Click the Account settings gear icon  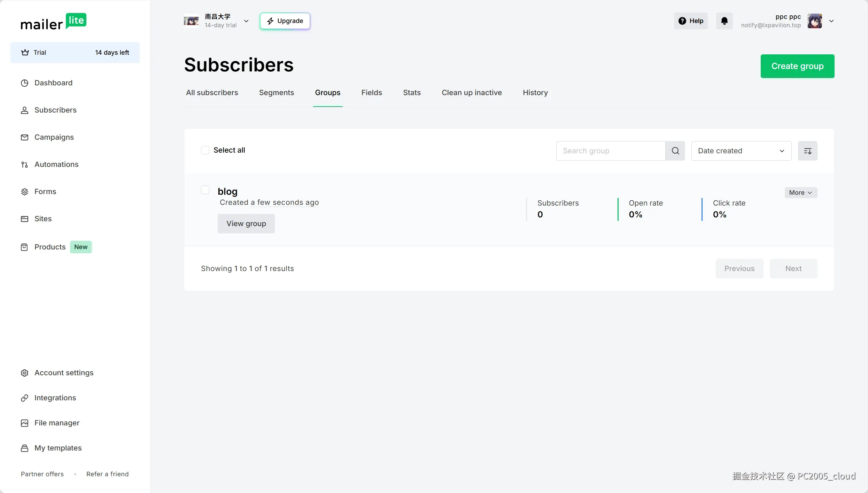(24, 373)
